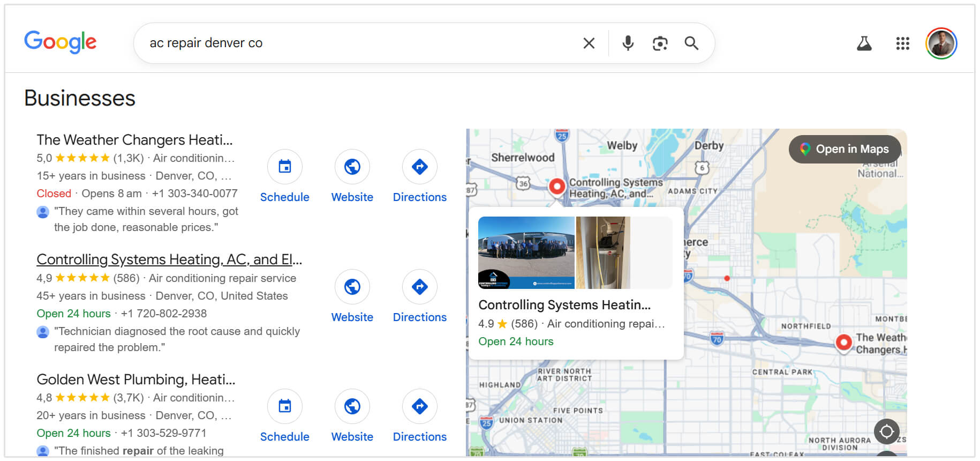The image size is (980, 461).
Task: Click phone number +1 720-802-2938
Action: [164, 314]
